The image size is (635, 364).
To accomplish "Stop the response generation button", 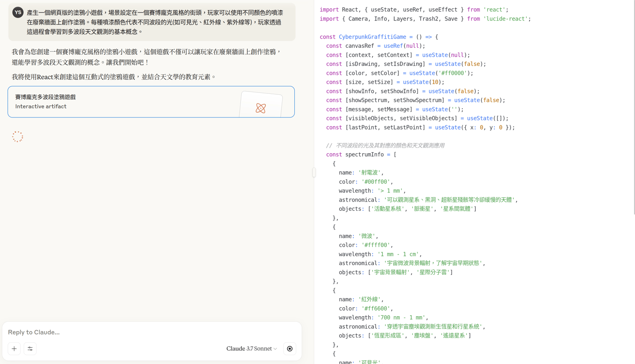I will tap(290, 349).
